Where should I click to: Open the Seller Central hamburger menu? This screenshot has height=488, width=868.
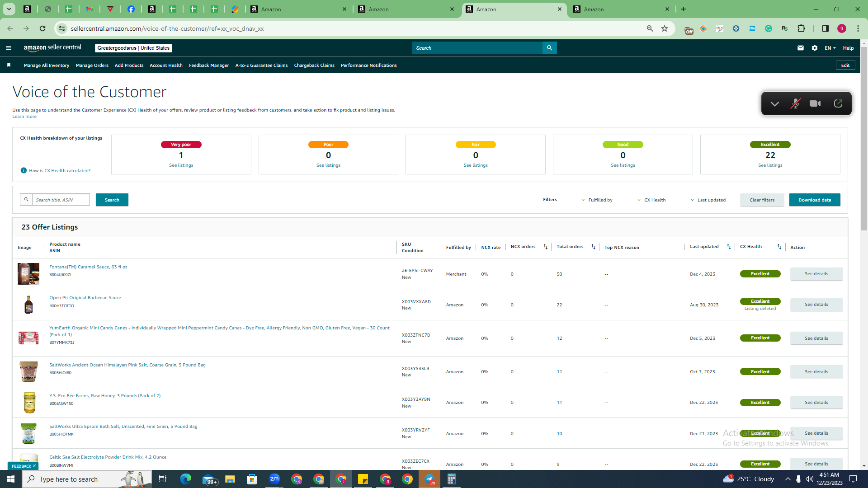(x=8, y=48)
